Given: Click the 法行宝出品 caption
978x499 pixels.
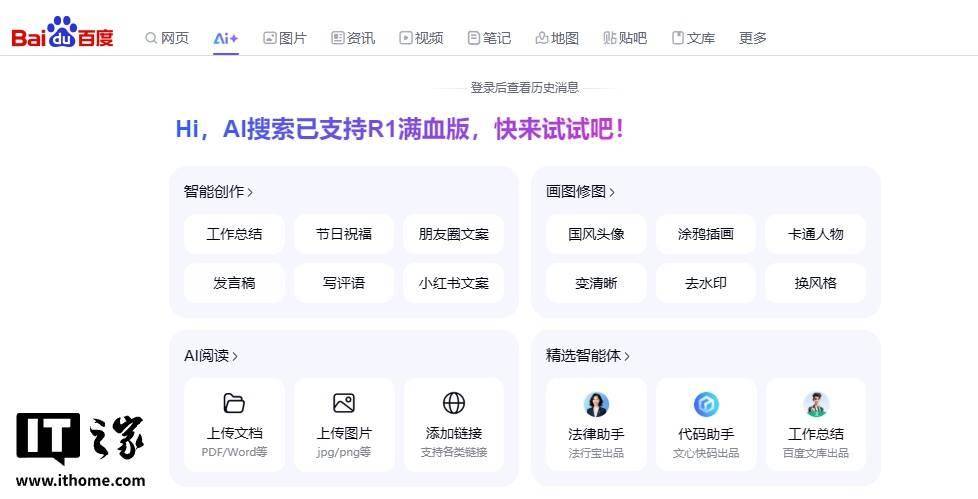Looking at the screenshot, I should click(596, 453).
